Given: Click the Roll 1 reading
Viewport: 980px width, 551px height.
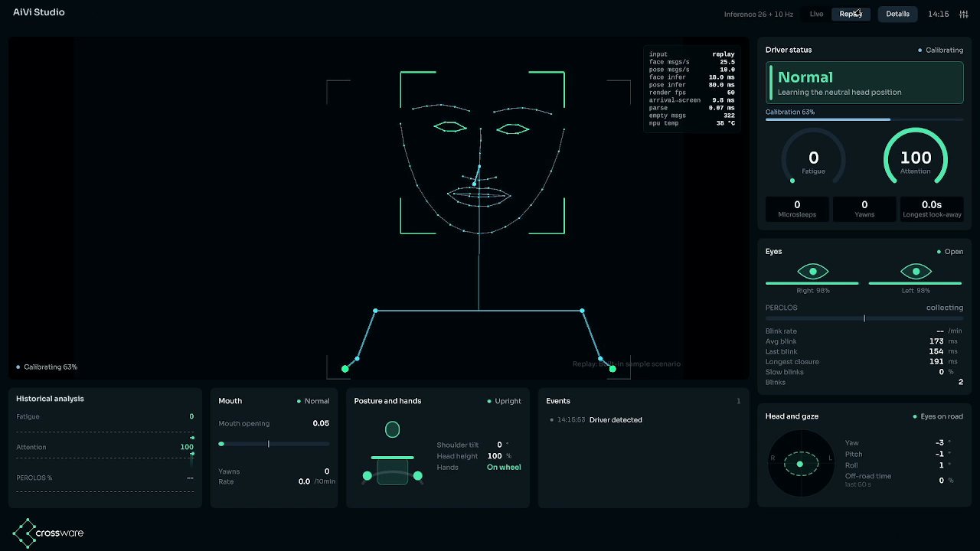Looking at the screenshot, I should [x=898, y=465].
